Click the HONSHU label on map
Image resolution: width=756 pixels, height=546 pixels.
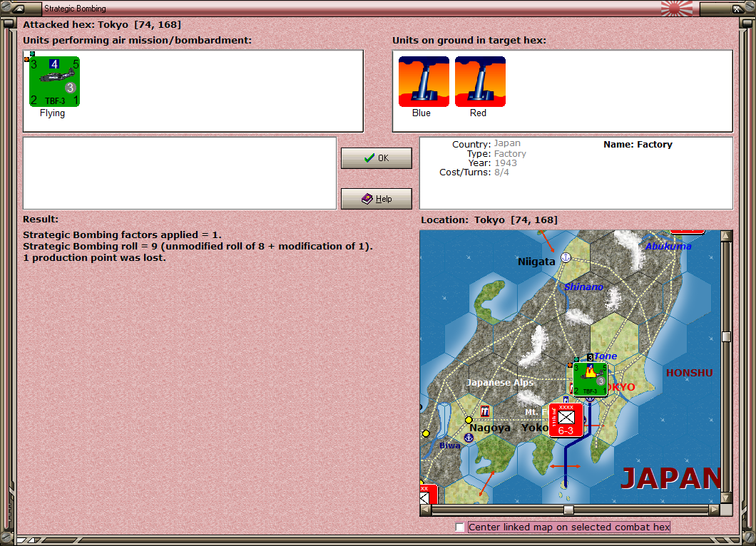(690, 373)
